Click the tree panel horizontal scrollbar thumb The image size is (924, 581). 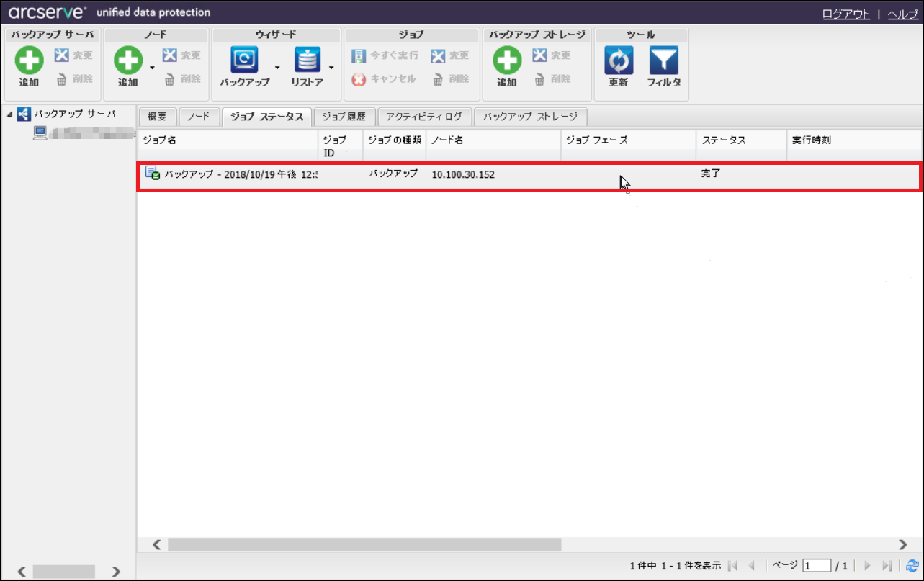click(64, 572)
